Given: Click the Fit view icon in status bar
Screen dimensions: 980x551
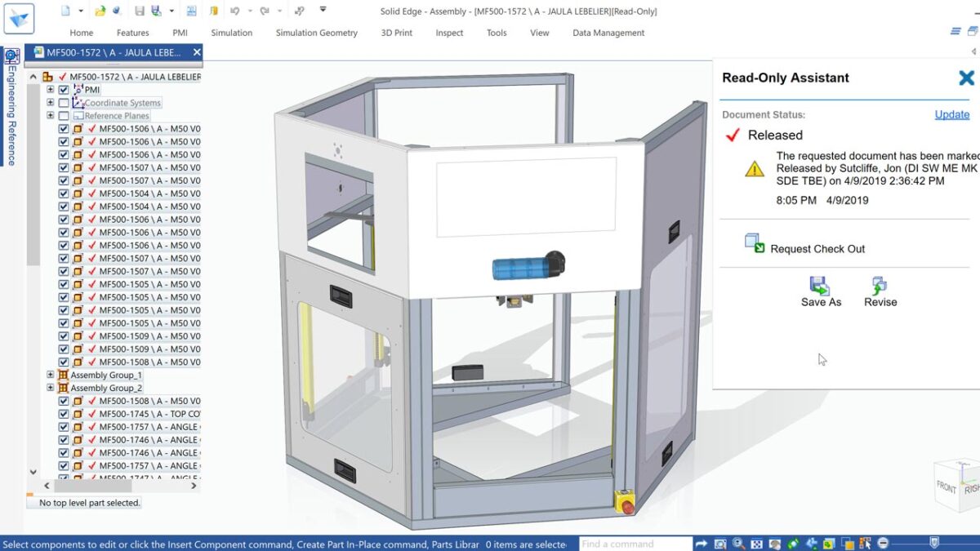Looking at the screenshot, I should click(x=756, y=544).
